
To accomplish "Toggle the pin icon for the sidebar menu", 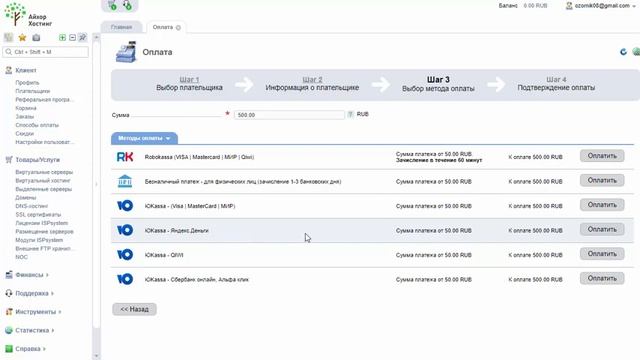I will [x=82, y=38].
